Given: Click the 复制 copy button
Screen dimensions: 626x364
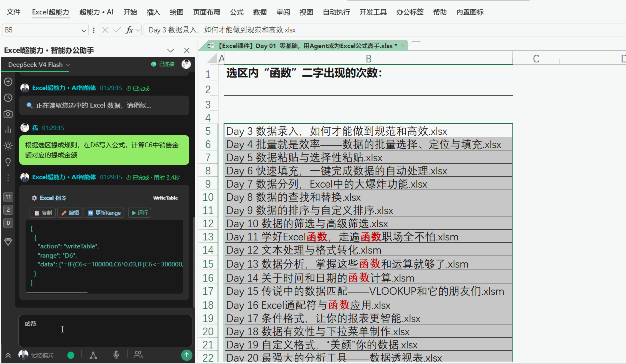Looking at the screenshot, I should click(43, 213).
